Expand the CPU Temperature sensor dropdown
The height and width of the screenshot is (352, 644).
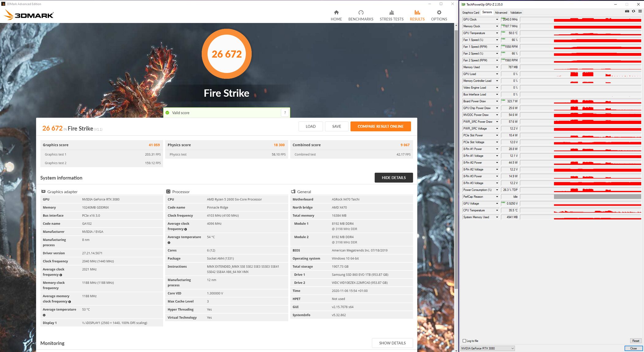(497, 211)
